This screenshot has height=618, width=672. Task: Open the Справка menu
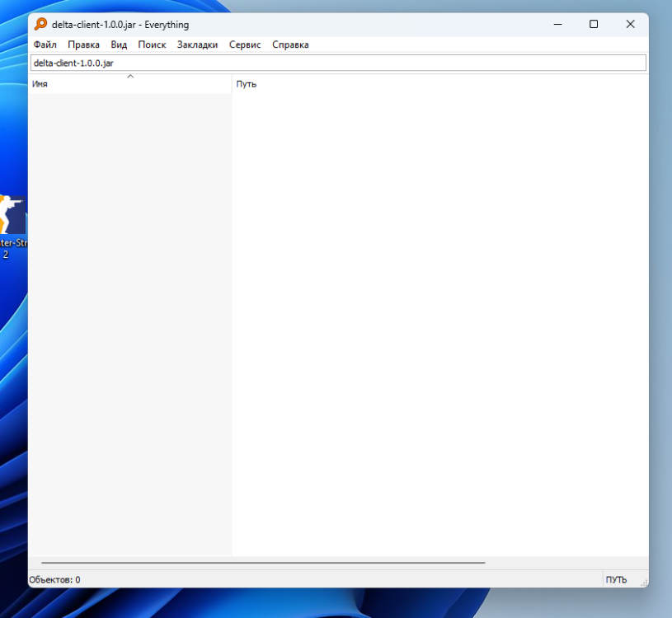pos(290,44)
